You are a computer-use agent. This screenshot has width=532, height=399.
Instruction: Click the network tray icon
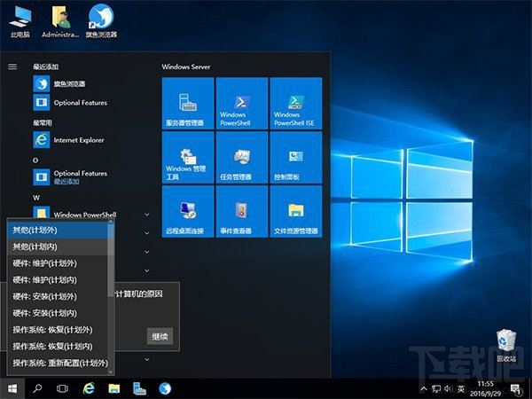point(436,389)
